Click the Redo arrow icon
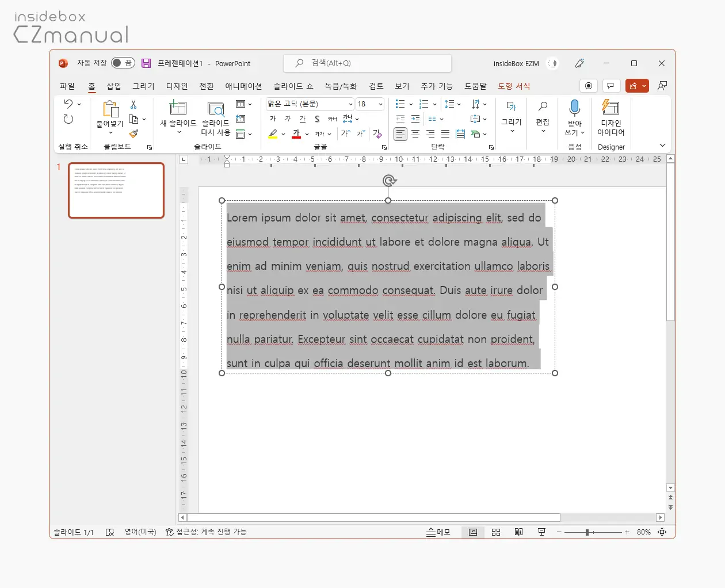Screen dimensions: 725x588 pos(68,119)
